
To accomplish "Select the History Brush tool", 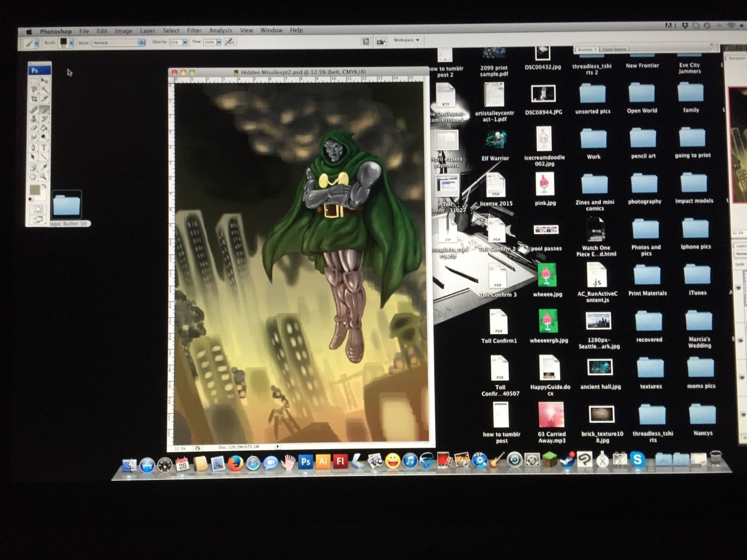I will point(44,118).
